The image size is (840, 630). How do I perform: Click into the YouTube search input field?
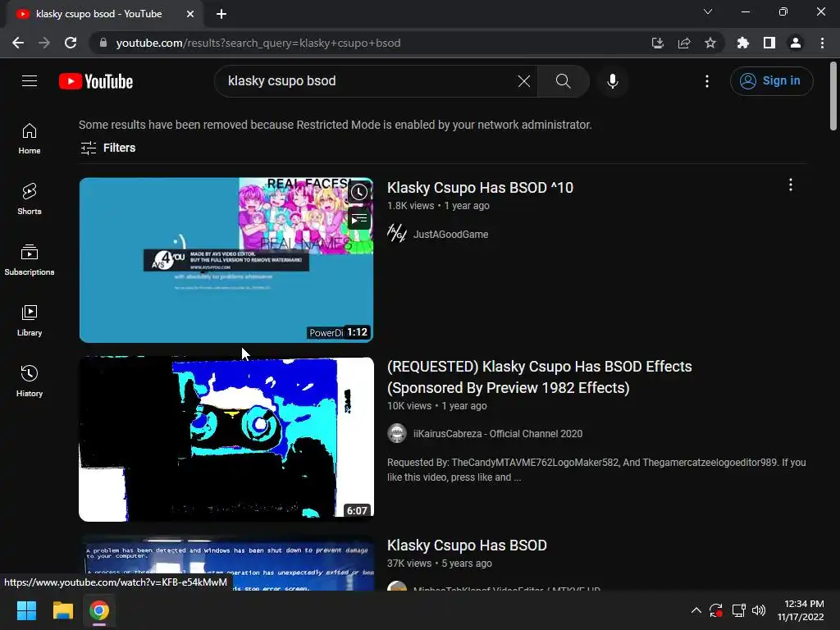coord(370,81)
